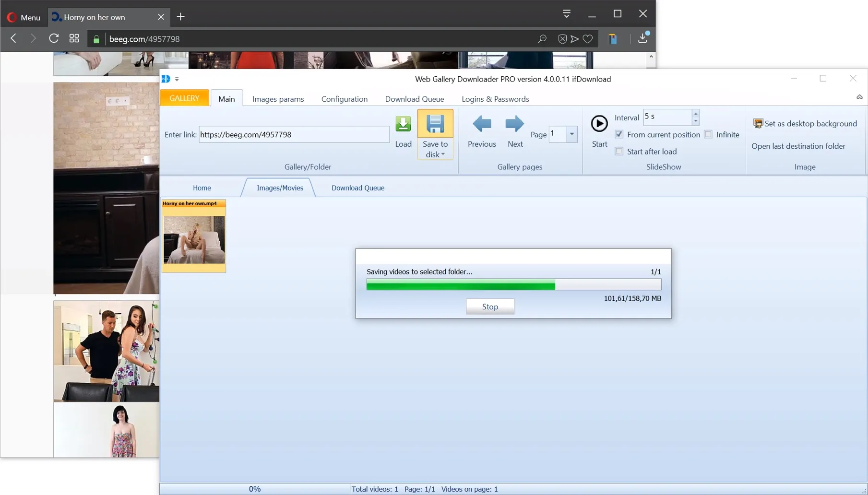868x495 pixels.
Task: Click the ad blocker shield icon in Opera
Action: [x=562, y=39]
